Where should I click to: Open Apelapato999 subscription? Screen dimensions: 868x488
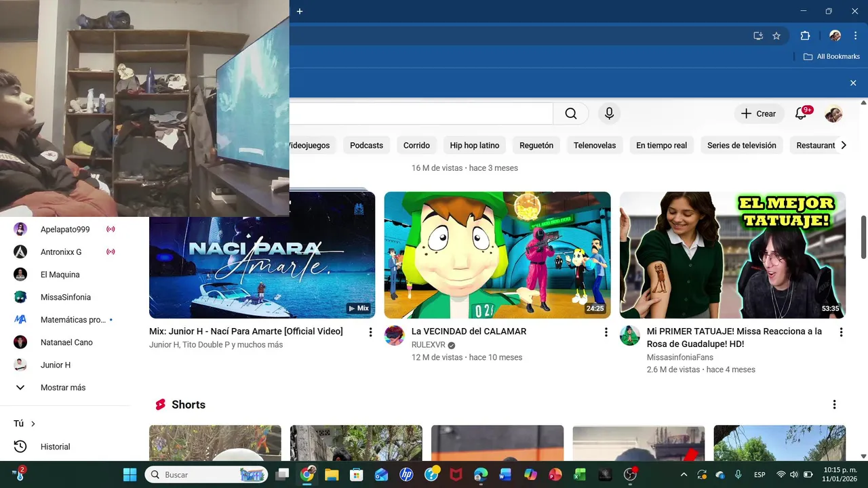coord(65,229)
